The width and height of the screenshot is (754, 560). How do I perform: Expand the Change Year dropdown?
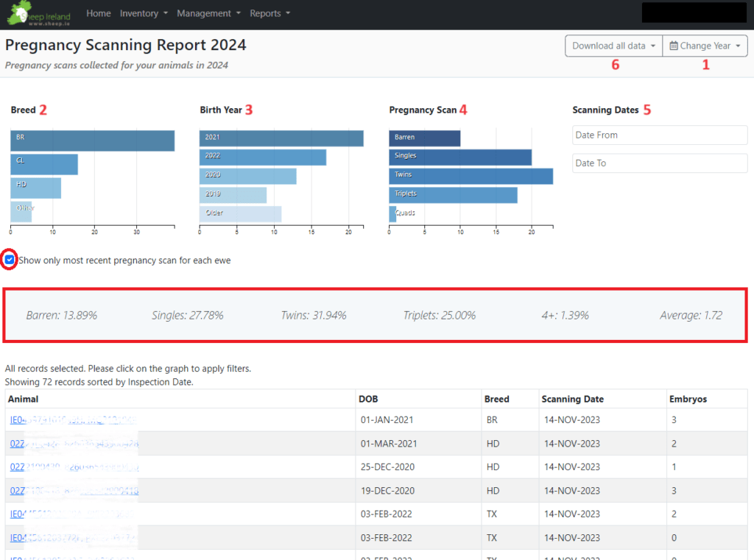pyautogui.click(x=705, y=46)
